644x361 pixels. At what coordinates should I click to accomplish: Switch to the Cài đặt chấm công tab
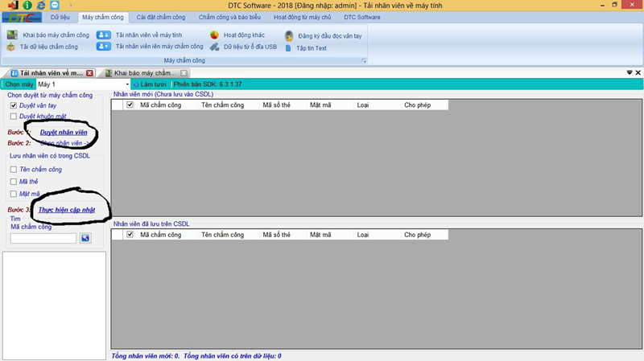coord(160,17)
